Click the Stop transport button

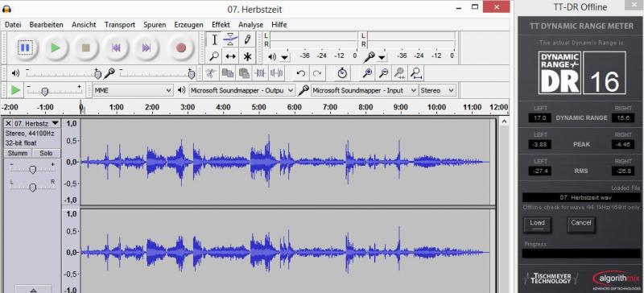[86, 47]
